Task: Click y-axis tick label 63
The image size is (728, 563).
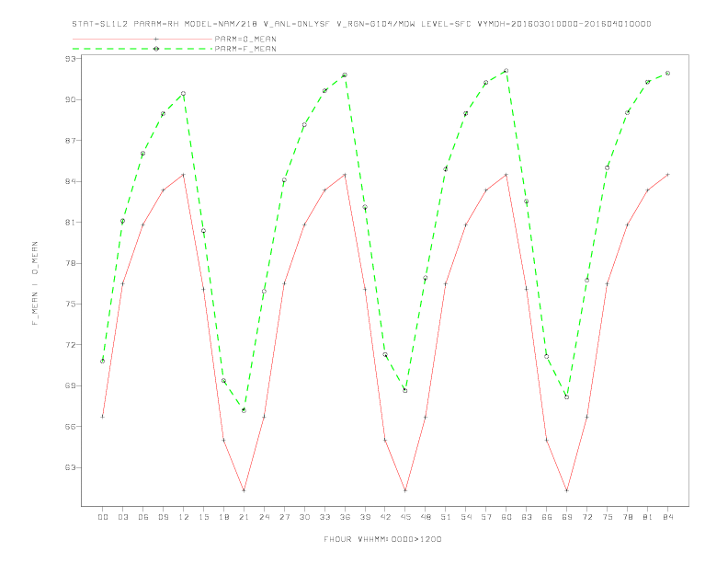Action: [x=71, y=467]
